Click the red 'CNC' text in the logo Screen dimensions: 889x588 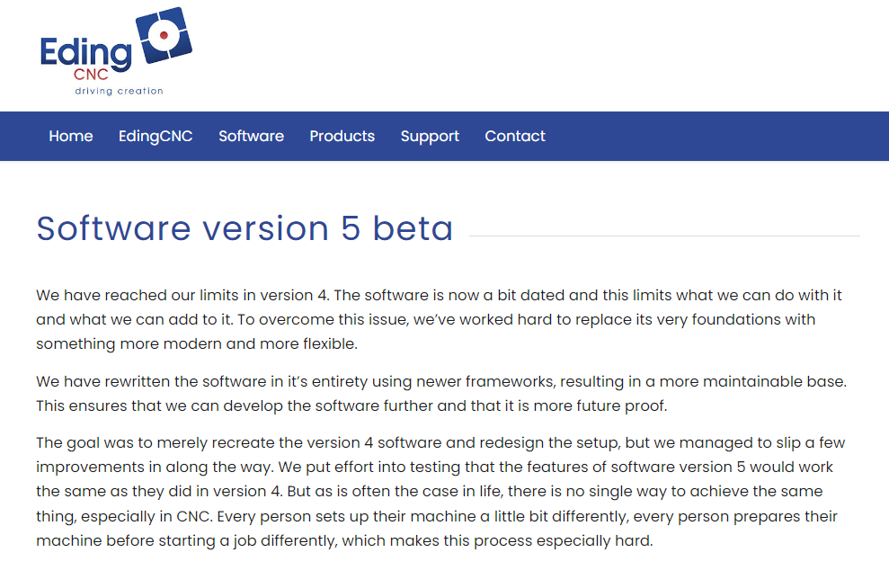point(92,75)
